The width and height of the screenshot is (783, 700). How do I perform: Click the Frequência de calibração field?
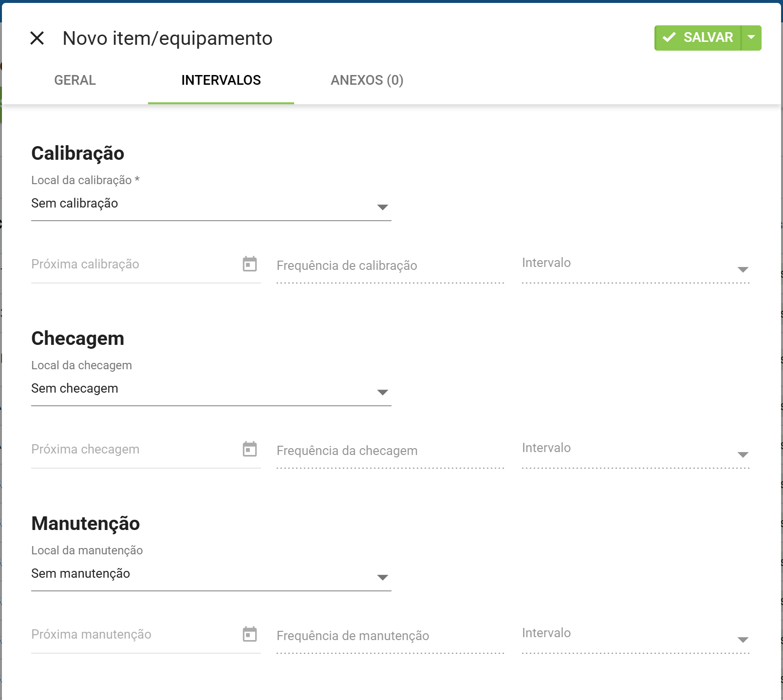coord(390,265)
